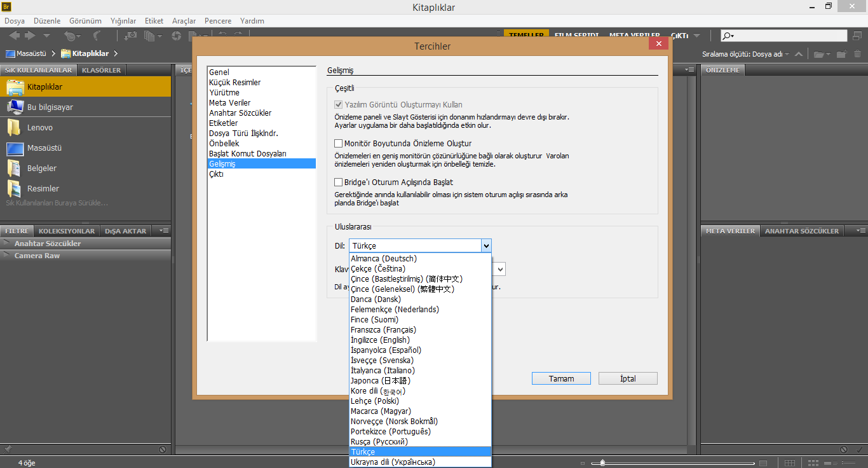This screenshot has width=868, height=468.
Task: Open the workspace switcher dropdown arrow
Action: [x=697, y=36]
